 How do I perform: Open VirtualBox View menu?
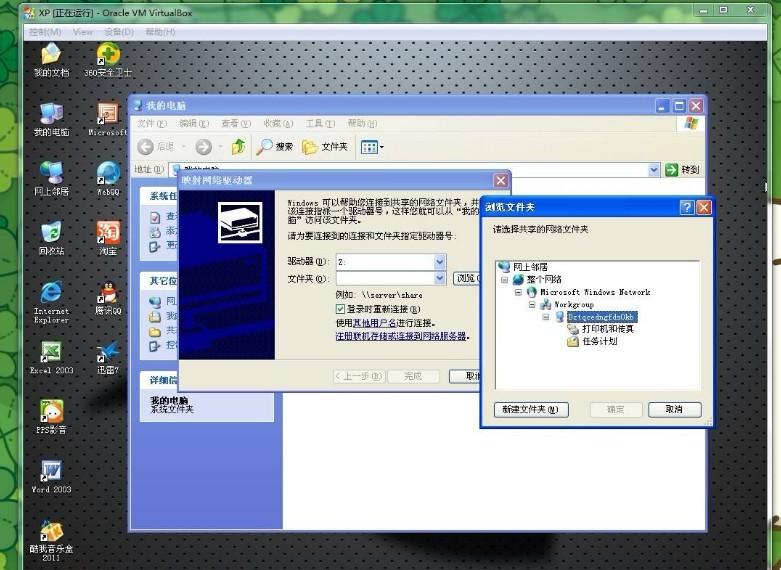[x=83, y=32]
